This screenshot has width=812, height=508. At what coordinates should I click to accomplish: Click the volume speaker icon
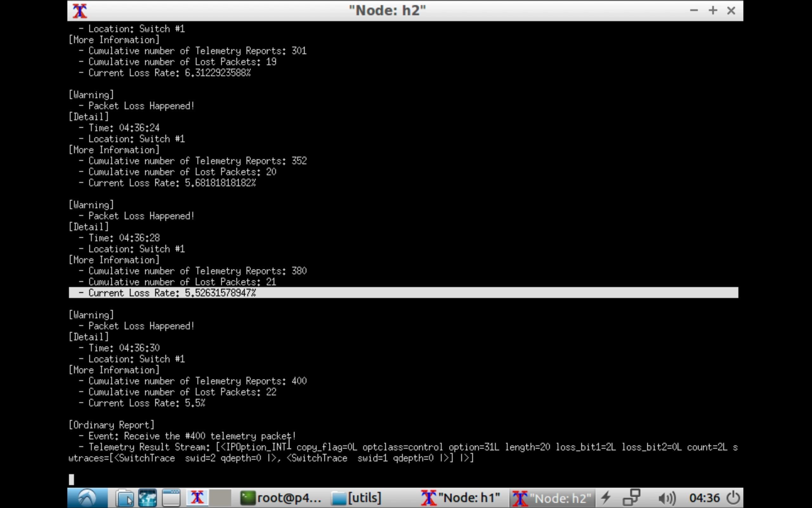[667, 498]
